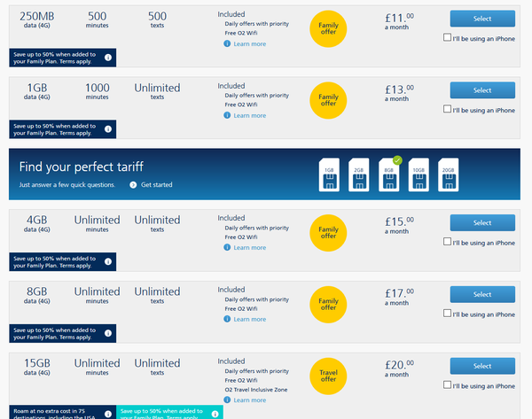Open Learn more link for 1GB plan
The image size is (532, 419).
(249, 115)
